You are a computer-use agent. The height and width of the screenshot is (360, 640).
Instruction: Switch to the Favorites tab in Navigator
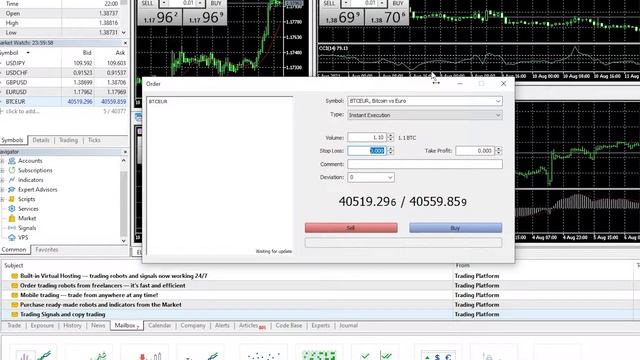(x=47, y=250)
